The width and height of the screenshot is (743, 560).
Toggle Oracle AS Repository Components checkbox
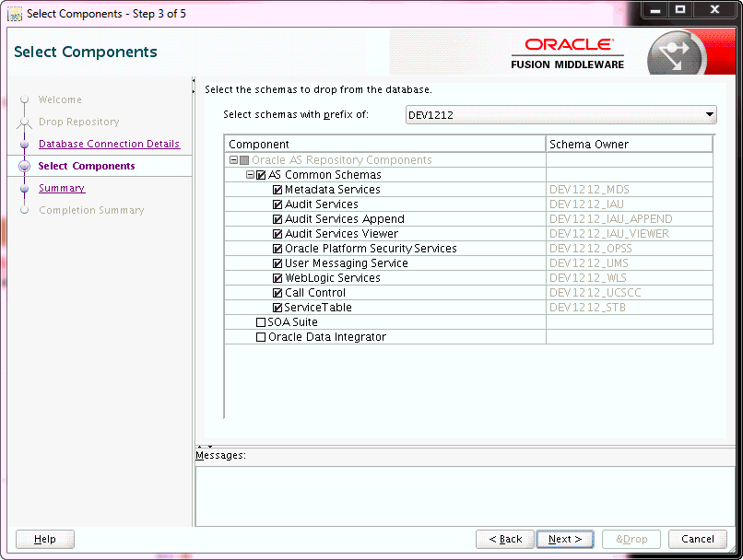244,160
